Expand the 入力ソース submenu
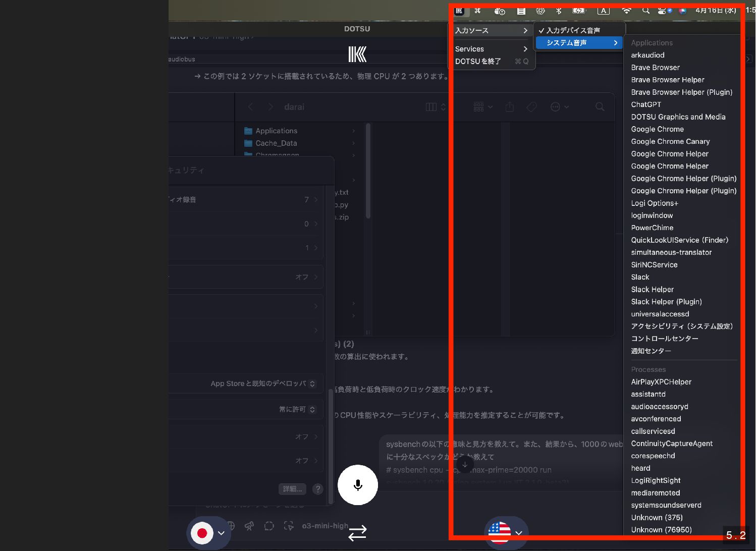756x551 pixels. coord(491,30)
